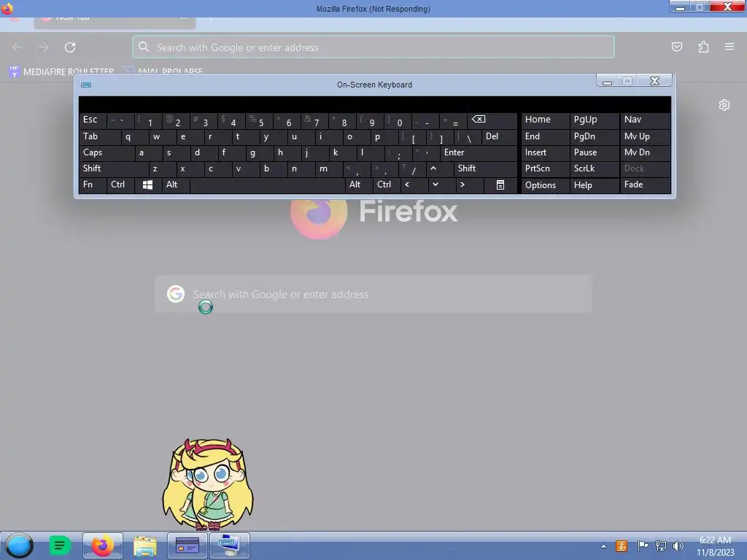Screen dimensions: 747x560
Task: Click the letter q key
Action: [x=134, y=136]
